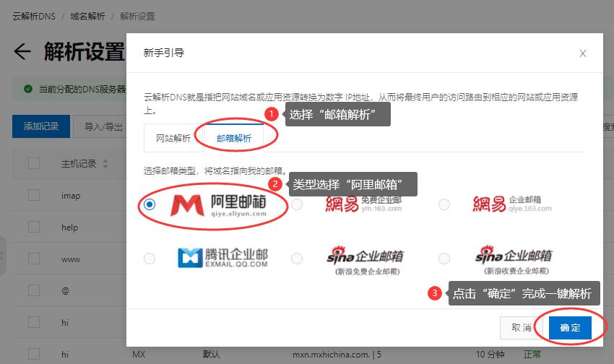The height and width of the screenshot is (364, 614).
Task: Click the mxn.mxhichina.com. record value
Action: pyautogui.click(x=337, y=355)
